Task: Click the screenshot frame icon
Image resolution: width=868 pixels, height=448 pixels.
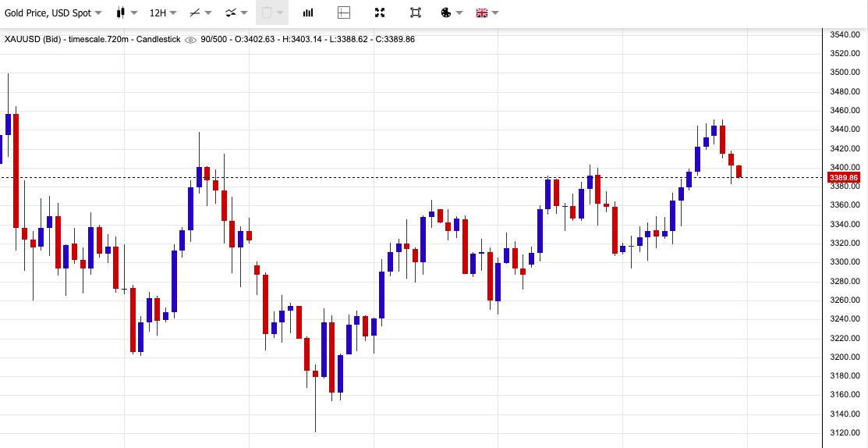Action: tap(416, 12)
